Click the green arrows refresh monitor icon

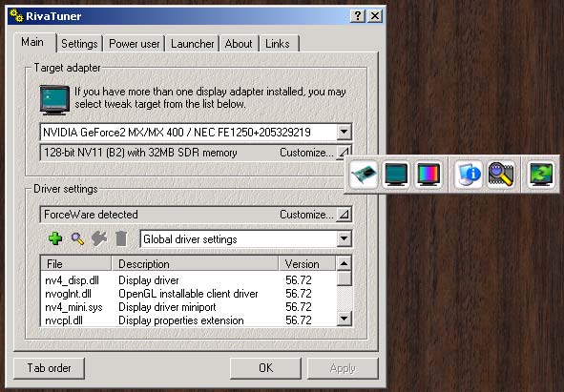[x=541, y=175]
